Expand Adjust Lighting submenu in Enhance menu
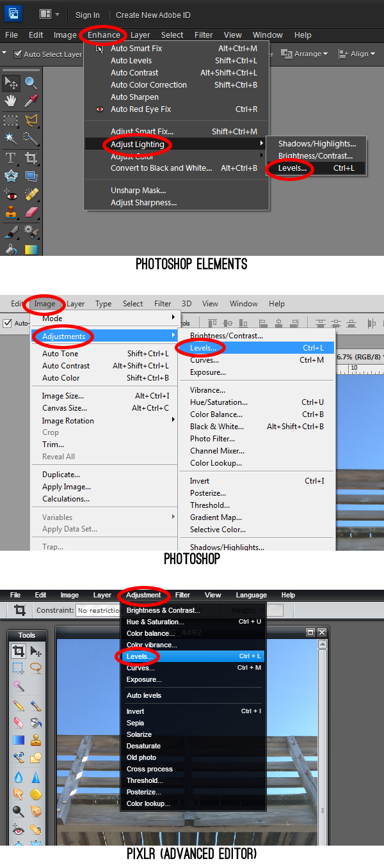Image resolution: width=384 pixels, height=868 pixels. 176,145
